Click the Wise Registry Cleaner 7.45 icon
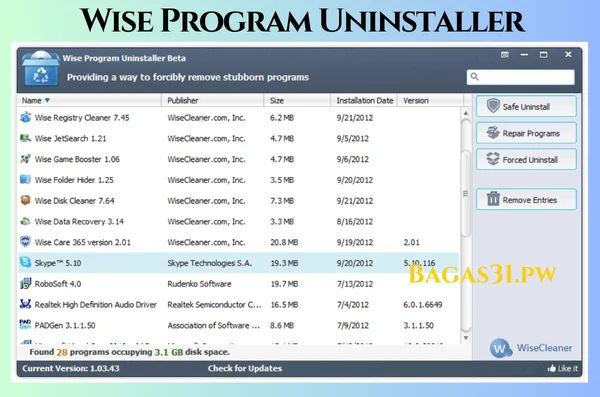Screen dimensions: 600x397 pyautogui.click(x=25, y=117)
